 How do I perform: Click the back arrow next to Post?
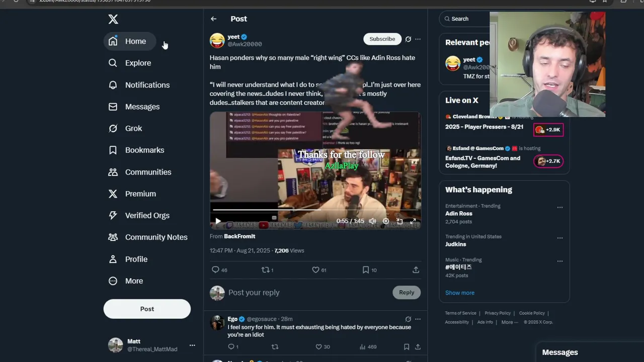[214, 19]
